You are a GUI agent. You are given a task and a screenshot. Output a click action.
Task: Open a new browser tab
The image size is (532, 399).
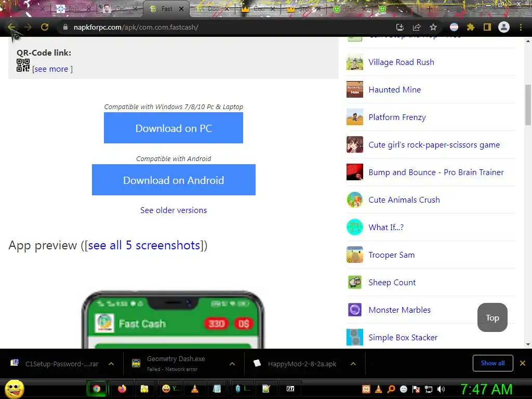click(x=429, y=9)
